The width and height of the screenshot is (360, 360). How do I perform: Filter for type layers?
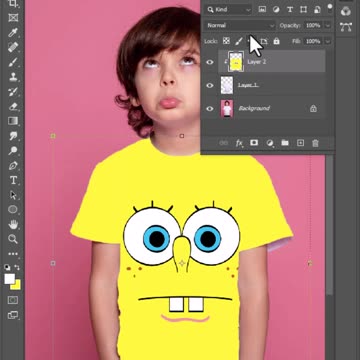tap(290, 10)
